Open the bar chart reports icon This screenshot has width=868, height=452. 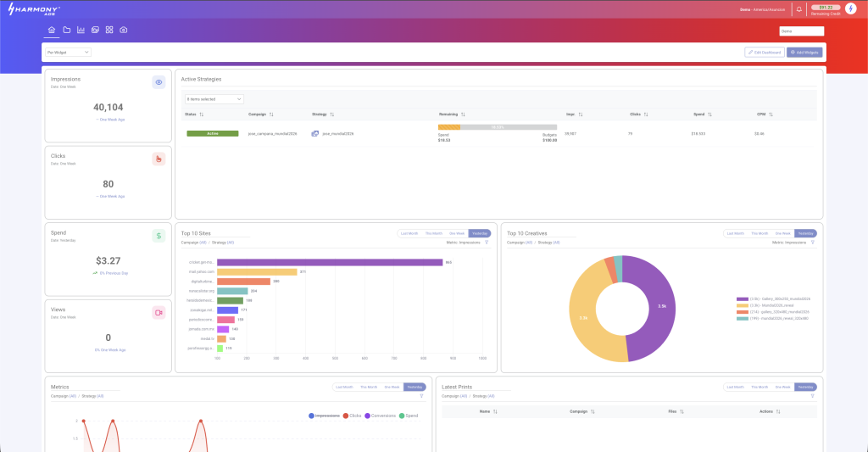pyautogui.click(x=81, y=30)
